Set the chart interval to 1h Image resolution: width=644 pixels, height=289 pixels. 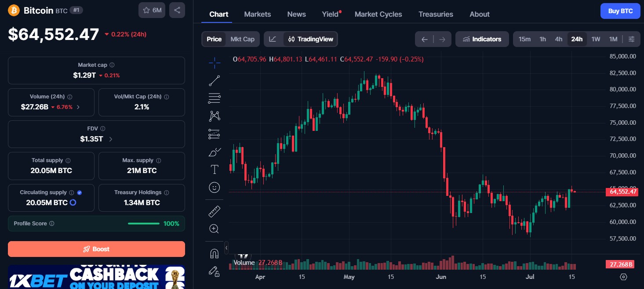click(x=543, y=39)
